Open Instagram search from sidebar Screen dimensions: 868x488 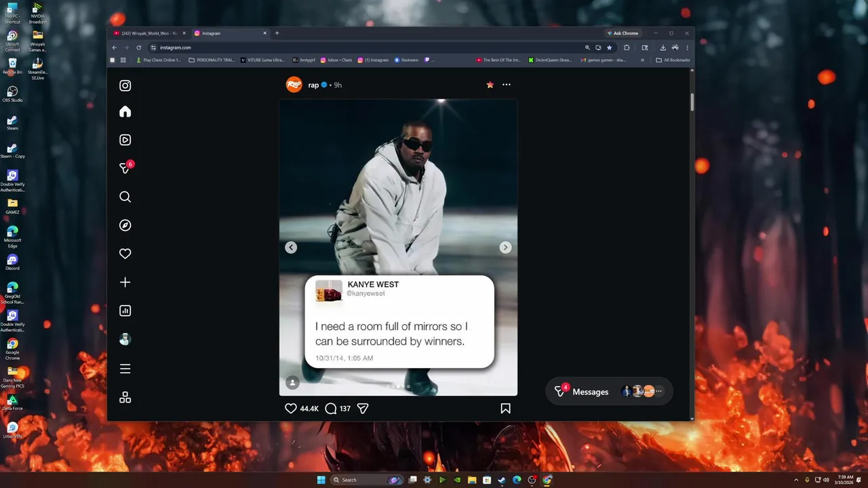pyautogui.click(x=125, y=197)
